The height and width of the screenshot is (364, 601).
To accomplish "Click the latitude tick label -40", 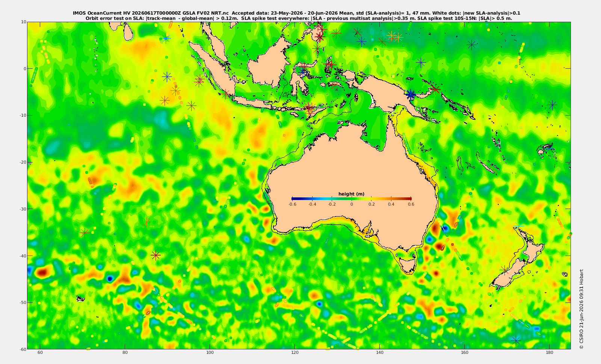I will coord(22,256).
